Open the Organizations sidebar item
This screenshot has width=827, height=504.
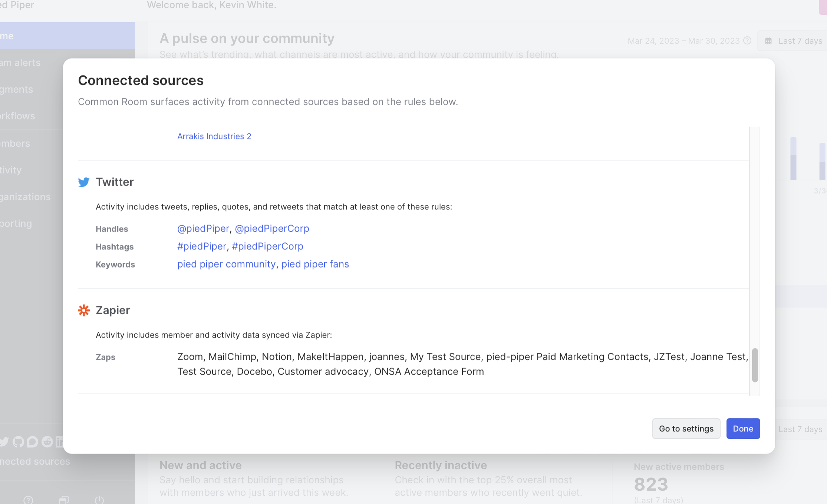click(25, 197)
